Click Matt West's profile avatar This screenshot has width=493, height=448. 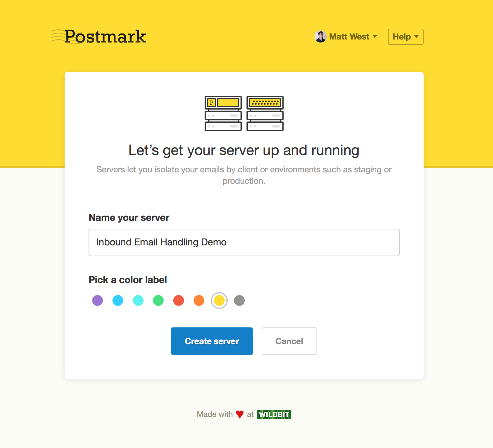click(x=320, y=37)
